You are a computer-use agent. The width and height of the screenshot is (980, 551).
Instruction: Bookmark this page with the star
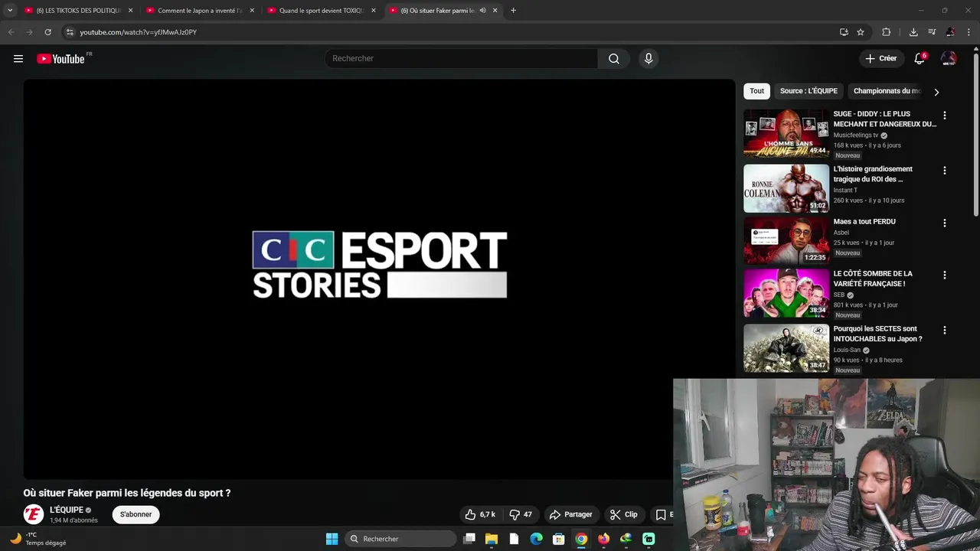[861, 32]
